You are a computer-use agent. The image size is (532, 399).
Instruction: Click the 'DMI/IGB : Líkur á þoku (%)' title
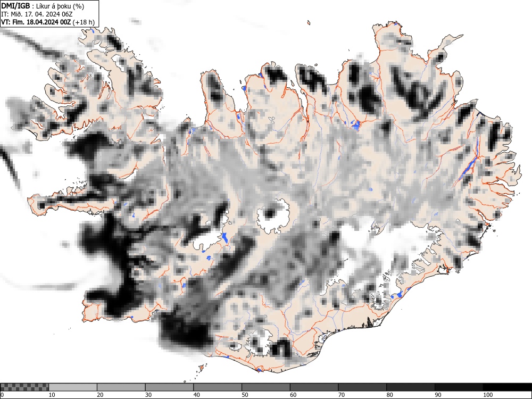pyautogui.click(x=43, y=6)
